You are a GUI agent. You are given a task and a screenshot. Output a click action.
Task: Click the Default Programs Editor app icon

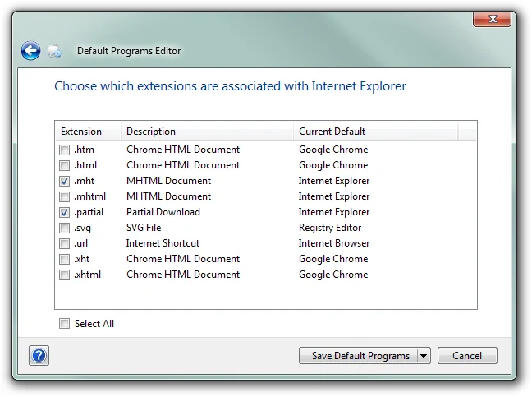point(54,51)
